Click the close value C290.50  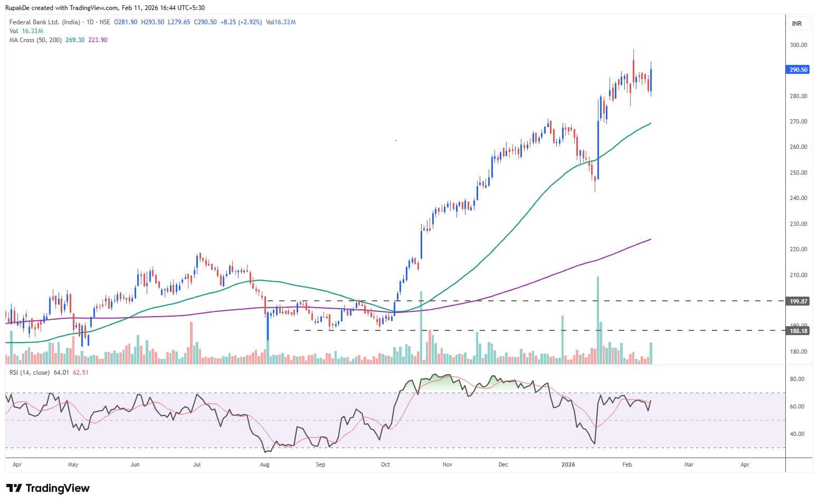click(x=205, y=22)
